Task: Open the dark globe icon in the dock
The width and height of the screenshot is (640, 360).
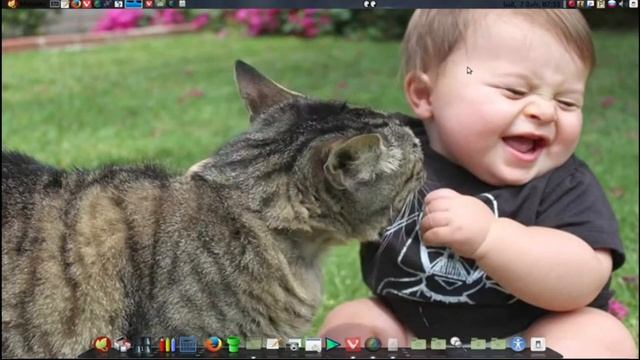Action: [x=373, y=344]
